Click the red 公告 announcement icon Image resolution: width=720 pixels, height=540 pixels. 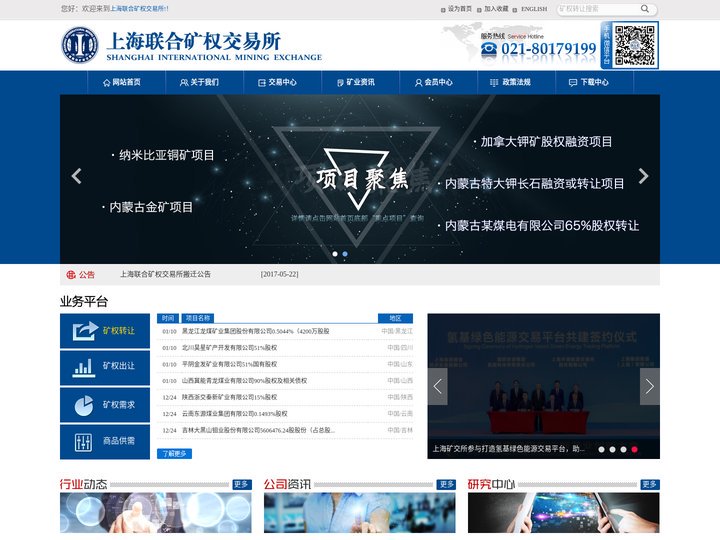coord(71,275)
